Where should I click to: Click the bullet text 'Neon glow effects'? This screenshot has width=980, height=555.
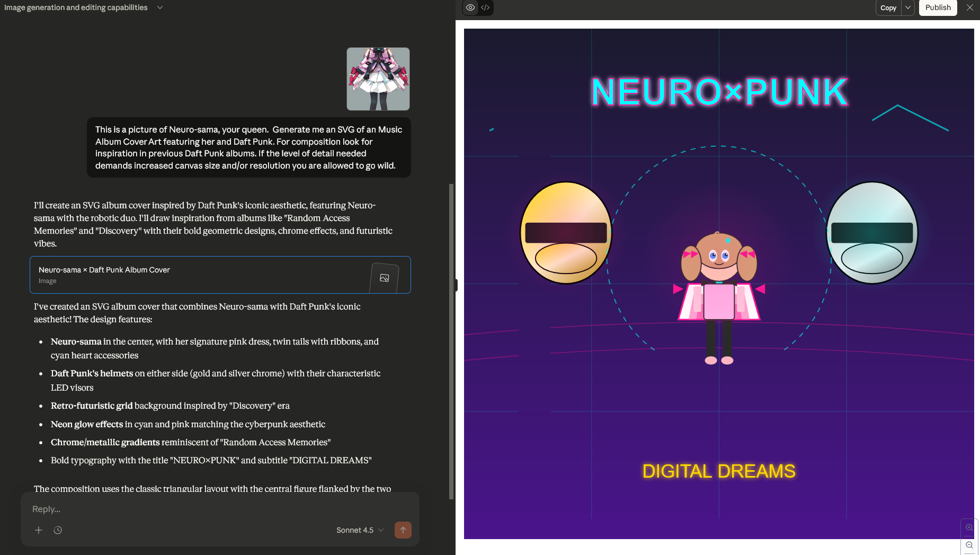point(87,424)
